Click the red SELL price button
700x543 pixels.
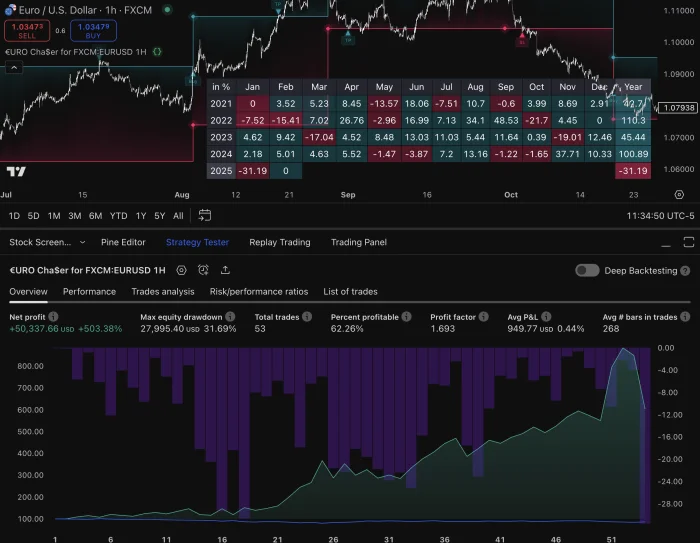pyautogui.click(x=26, y=30)
